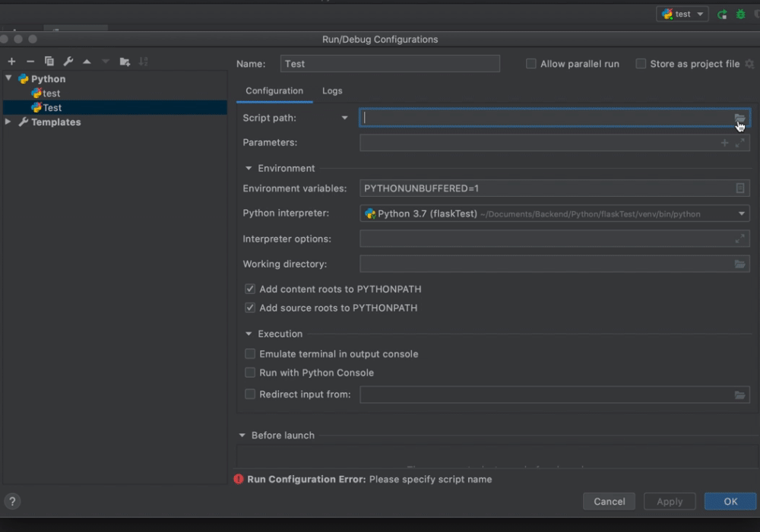760x532 pixels.
Task: Expand the Templates tree node
Action: pyautogui.click(x=9, y=122)
